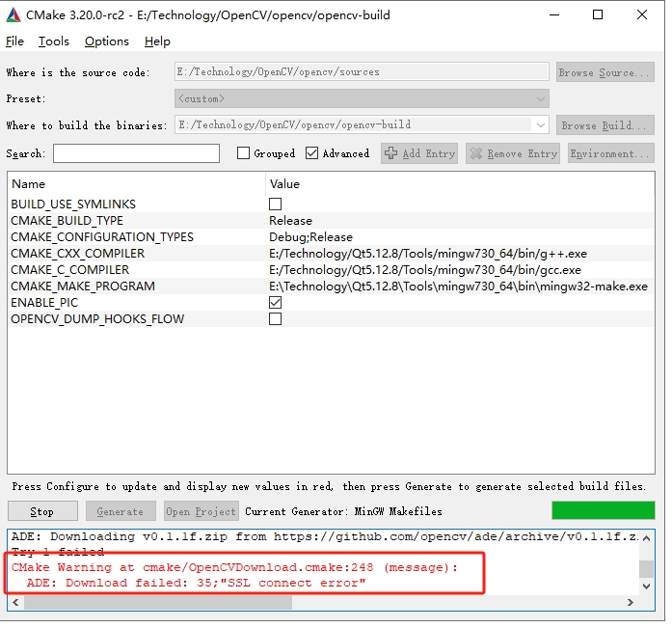Click the Release value of CMAKE_BUILD_TYPE
This screenshot has height=628, width=672.
click(290, 221)
